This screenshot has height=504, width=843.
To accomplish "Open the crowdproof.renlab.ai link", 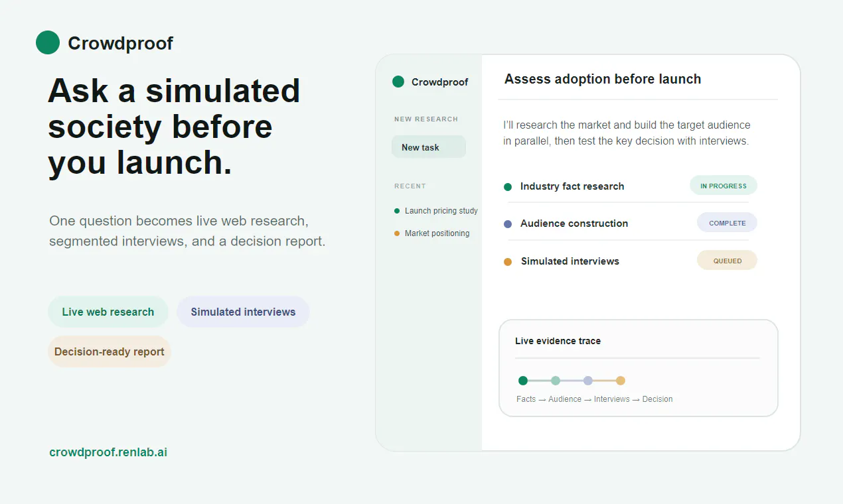I will point(108,452).
